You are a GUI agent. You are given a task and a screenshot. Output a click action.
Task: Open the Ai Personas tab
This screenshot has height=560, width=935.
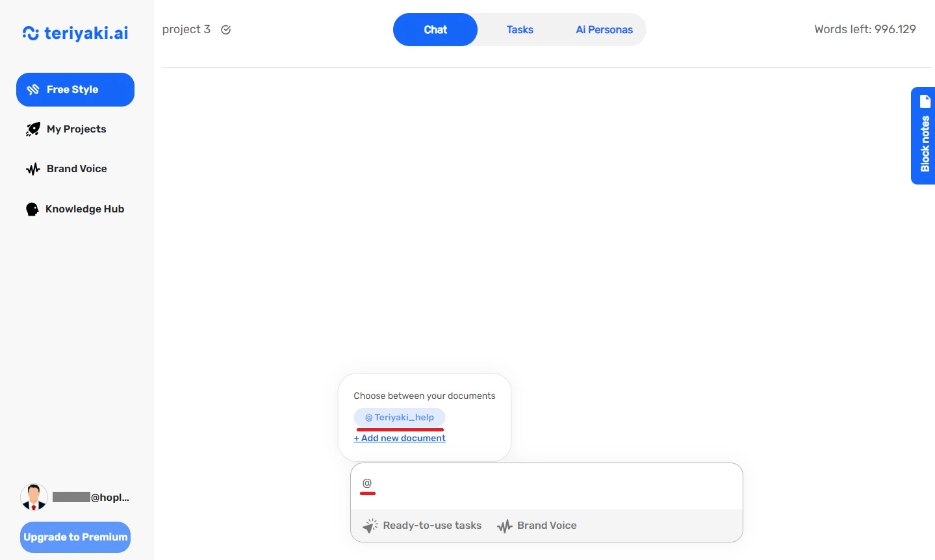[x=604, y=30]
